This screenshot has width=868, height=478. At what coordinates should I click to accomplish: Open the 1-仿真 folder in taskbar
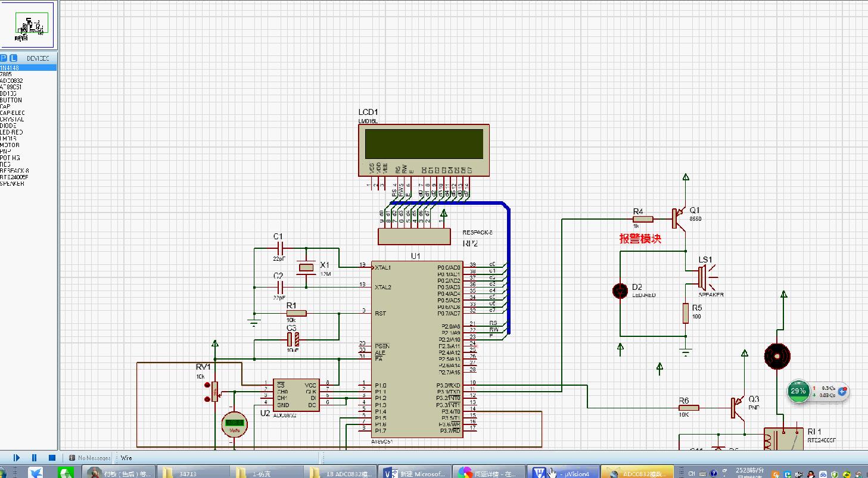click(266, 473)
